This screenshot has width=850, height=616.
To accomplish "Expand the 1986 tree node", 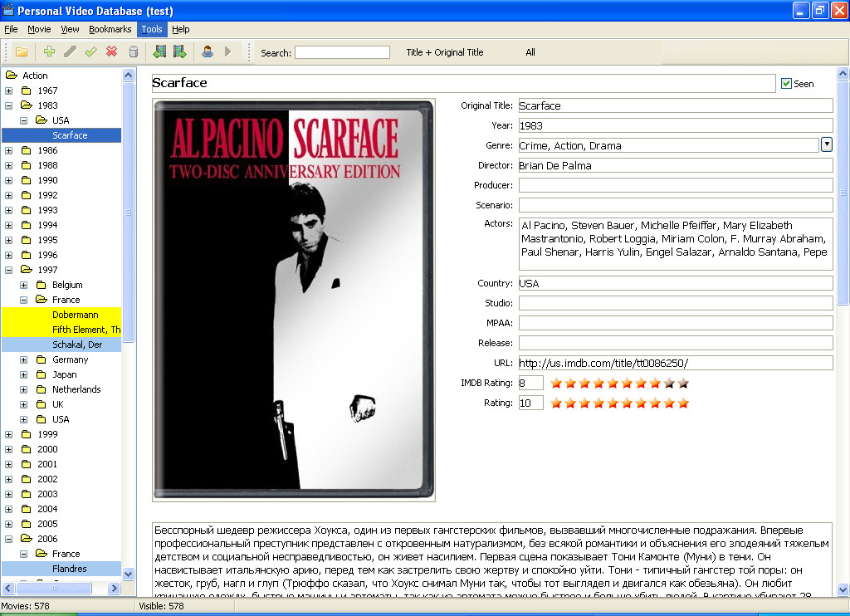I will click(x=8, y=150).
